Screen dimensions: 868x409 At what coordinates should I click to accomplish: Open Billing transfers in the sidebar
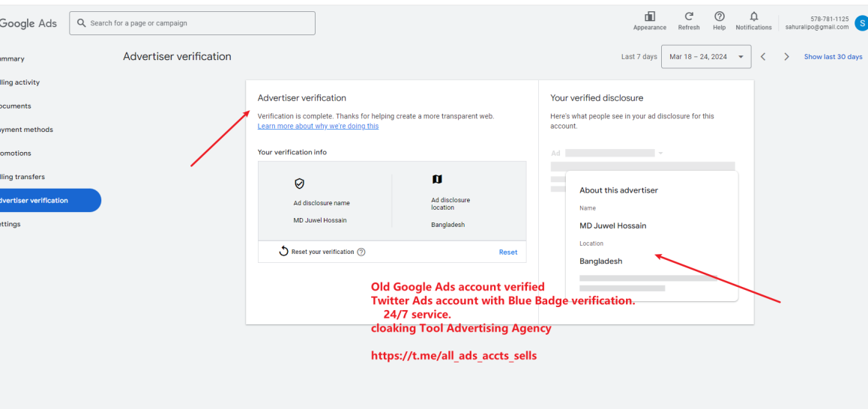tap(22, 177)
